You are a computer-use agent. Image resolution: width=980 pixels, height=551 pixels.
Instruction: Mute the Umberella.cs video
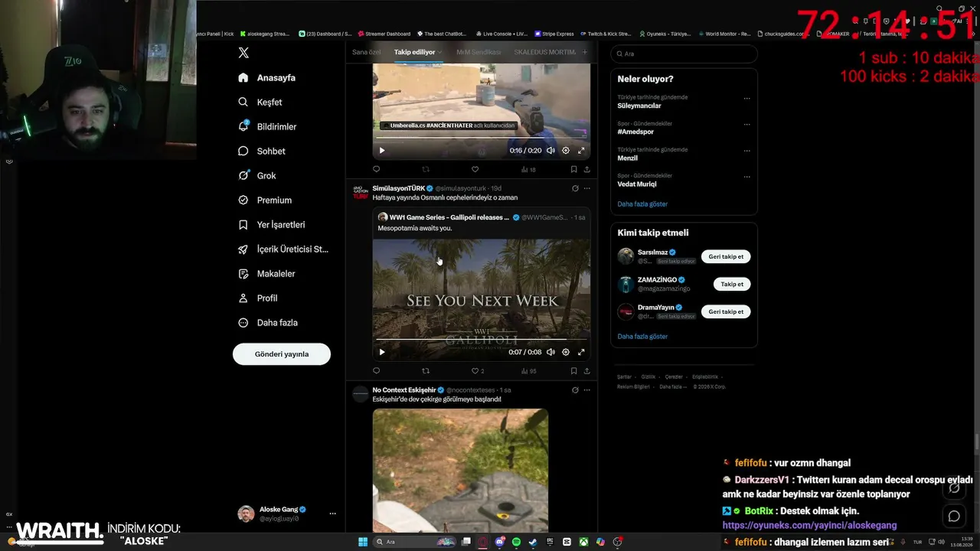(x=550, y=150)
